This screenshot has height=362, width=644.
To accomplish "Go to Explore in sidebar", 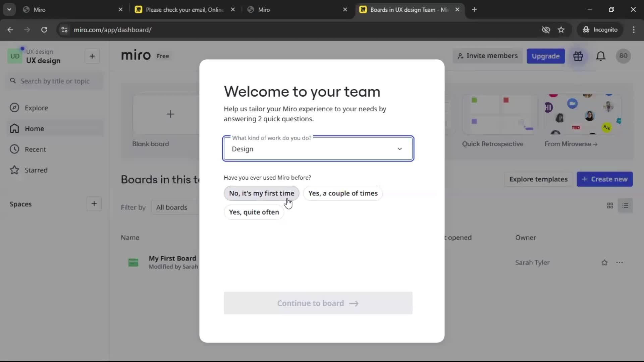I will tap(55, 108).
